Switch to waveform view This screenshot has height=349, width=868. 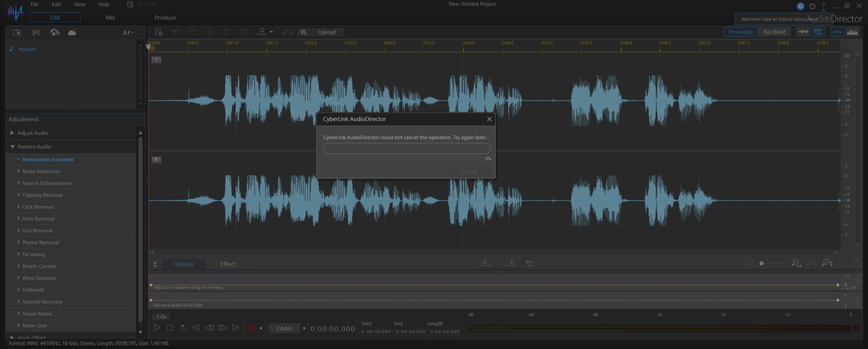tap(837, 32)
